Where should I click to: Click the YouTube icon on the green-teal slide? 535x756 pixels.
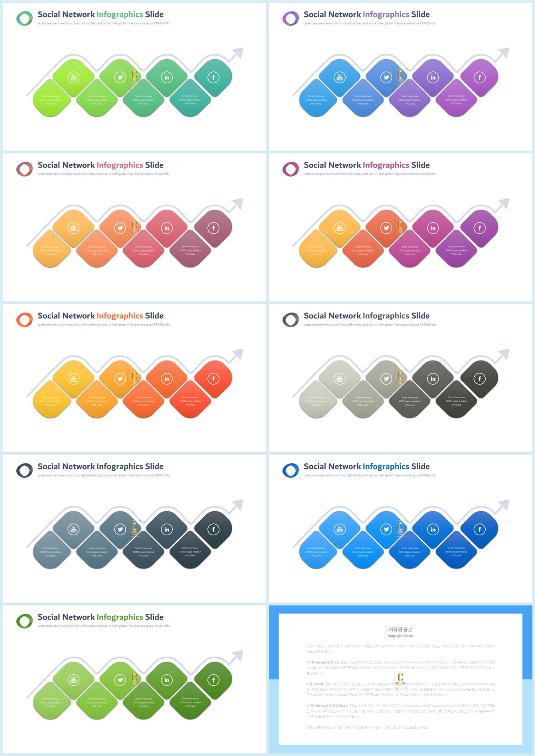tap(74, 77)
